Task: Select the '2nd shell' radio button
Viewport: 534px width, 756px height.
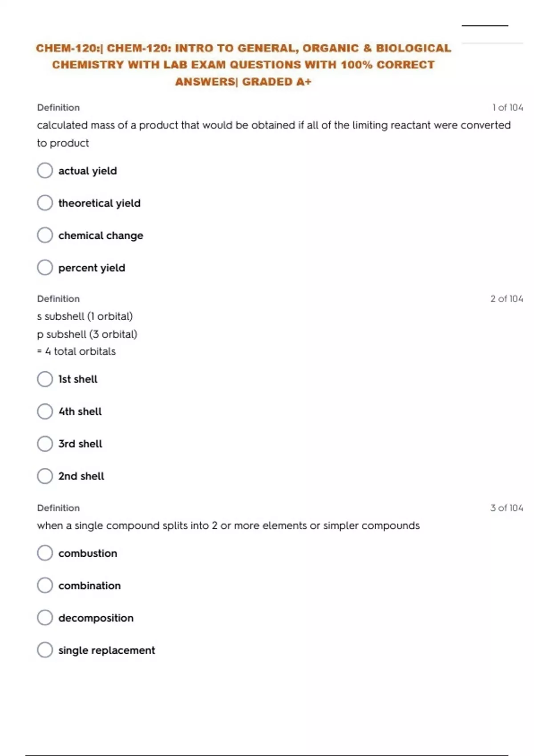Action: [x=45, y=476]
